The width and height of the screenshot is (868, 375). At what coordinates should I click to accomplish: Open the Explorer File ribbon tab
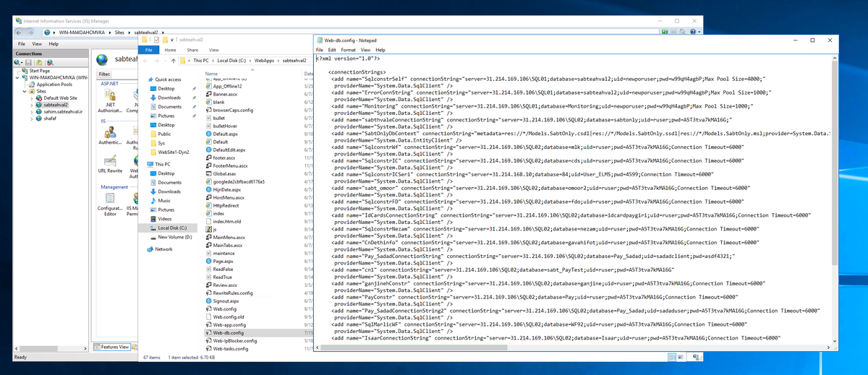(x=148, y=50)
